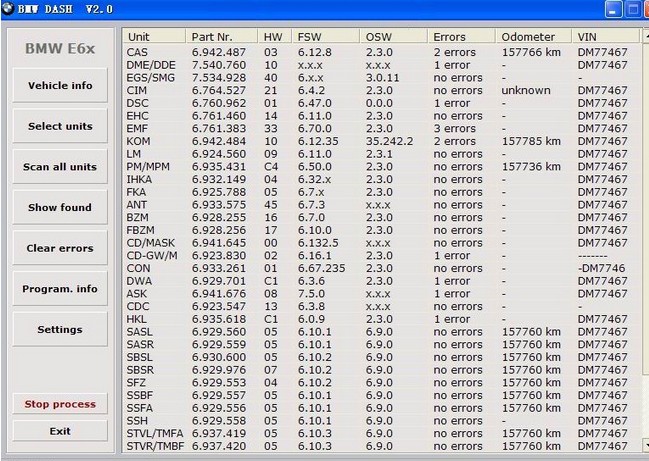The image size is (649, 461).
Task: Select the CD-GW/M unit row
Action: pyautogui.click(x=381, y=256)
